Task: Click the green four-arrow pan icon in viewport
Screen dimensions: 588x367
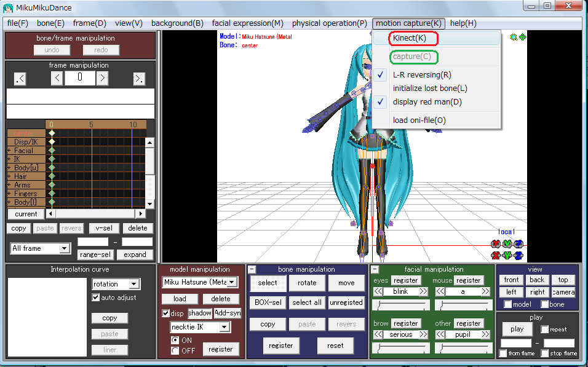Action: [x=522, y=37]
